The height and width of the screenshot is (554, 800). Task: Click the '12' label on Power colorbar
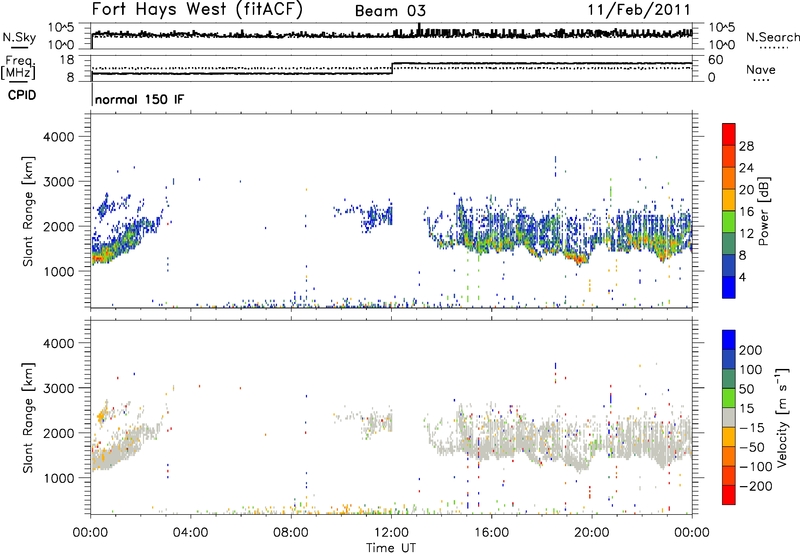pyautogui.click(x=746, y=234)
